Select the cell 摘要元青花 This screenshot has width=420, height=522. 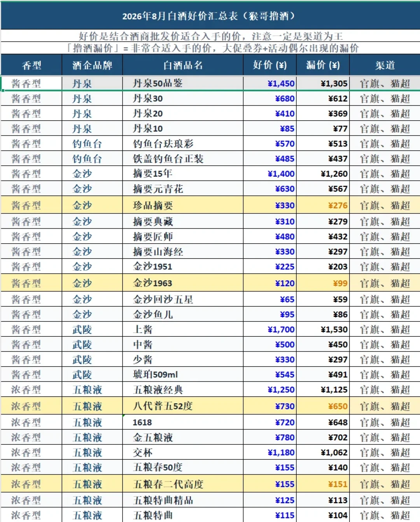pos(183,189)
